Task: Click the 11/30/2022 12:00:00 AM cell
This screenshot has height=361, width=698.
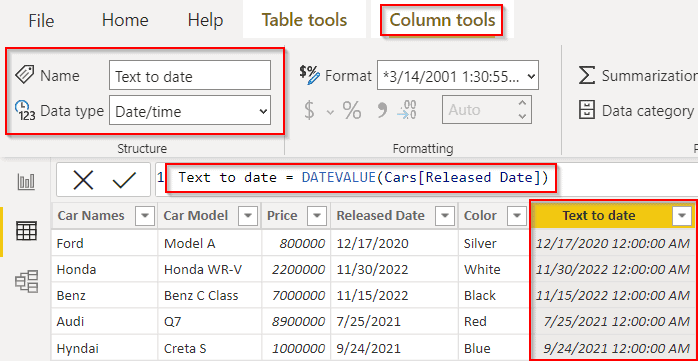Action: 613,269
